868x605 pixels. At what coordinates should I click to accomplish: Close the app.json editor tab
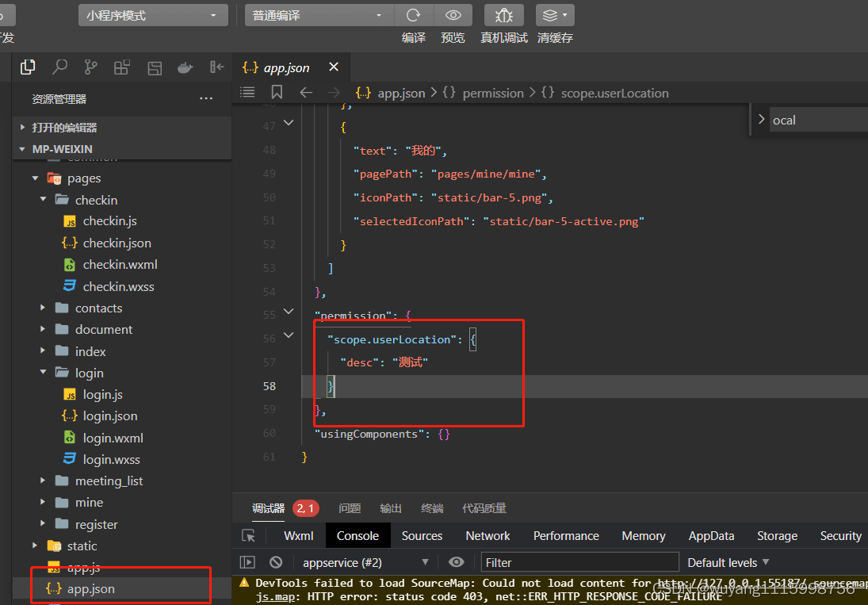click(x=334, y=67)
